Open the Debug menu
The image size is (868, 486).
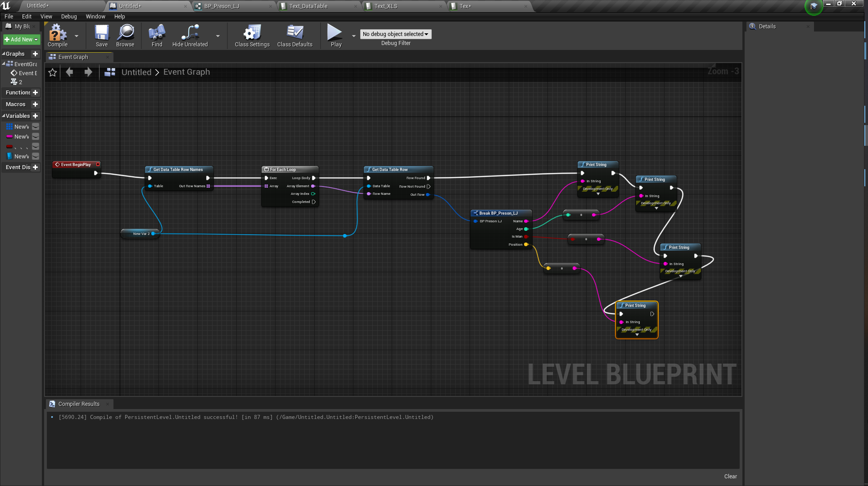(x=69, y=17)
